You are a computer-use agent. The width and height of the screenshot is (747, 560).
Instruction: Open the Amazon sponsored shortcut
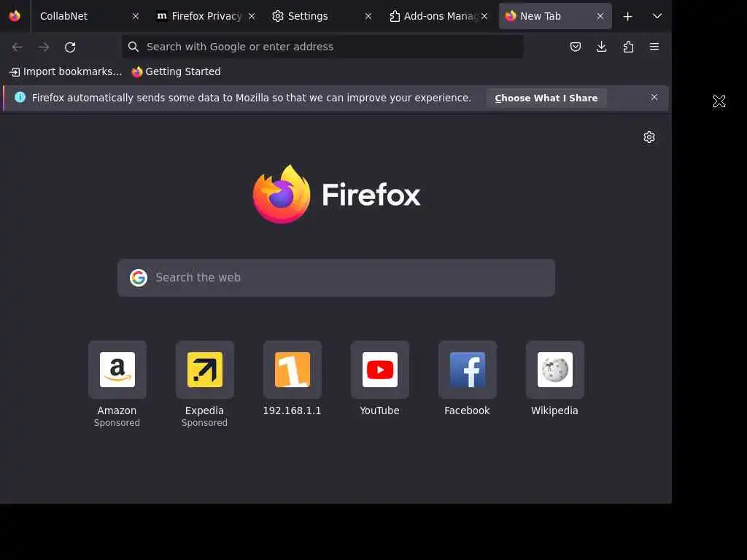click(117, 370)
